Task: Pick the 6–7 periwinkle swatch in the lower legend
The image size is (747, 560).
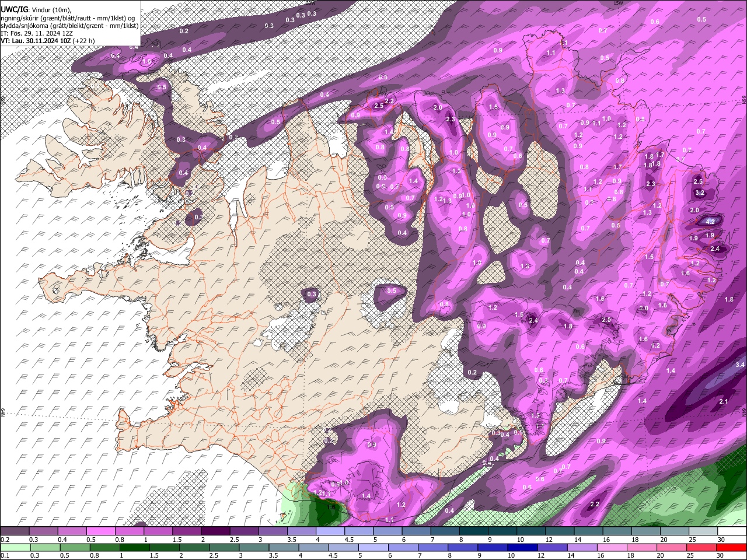Action: 403,547
